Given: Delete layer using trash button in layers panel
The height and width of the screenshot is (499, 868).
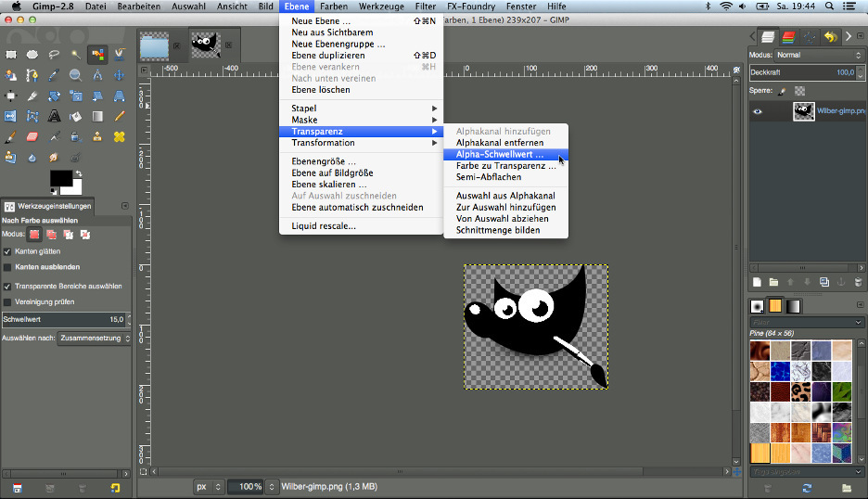Looking at the screenshot, I should 858,282.
